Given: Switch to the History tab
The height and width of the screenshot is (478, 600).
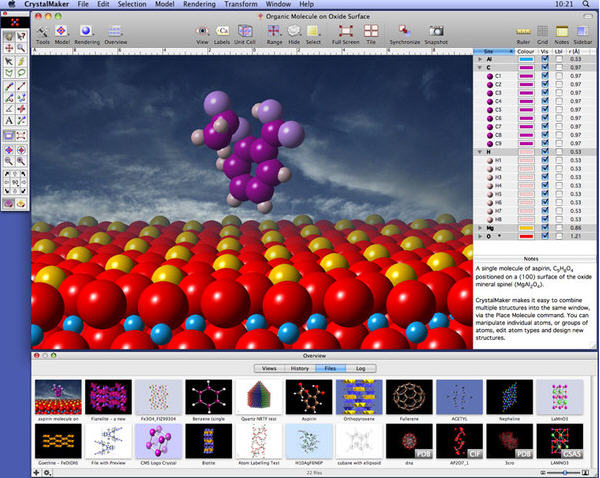Looking at the screenshot, I should tap(299, 368).
